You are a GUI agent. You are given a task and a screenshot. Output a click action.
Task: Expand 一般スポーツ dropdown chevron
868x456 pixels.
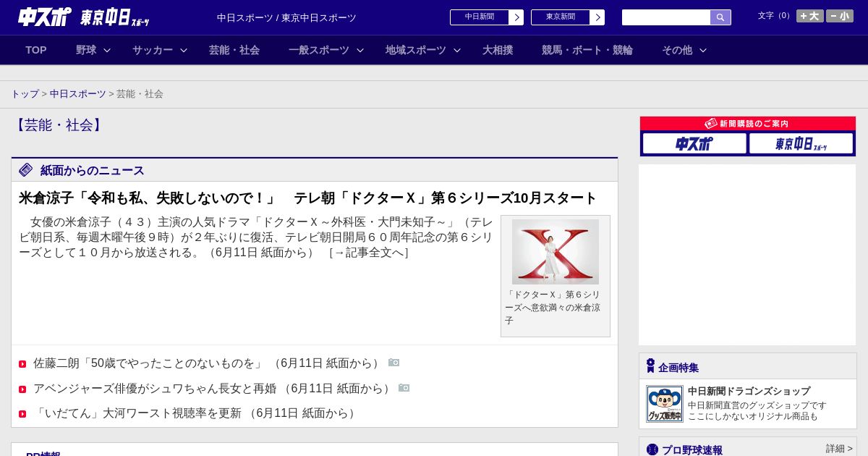[x=360, y=51]
